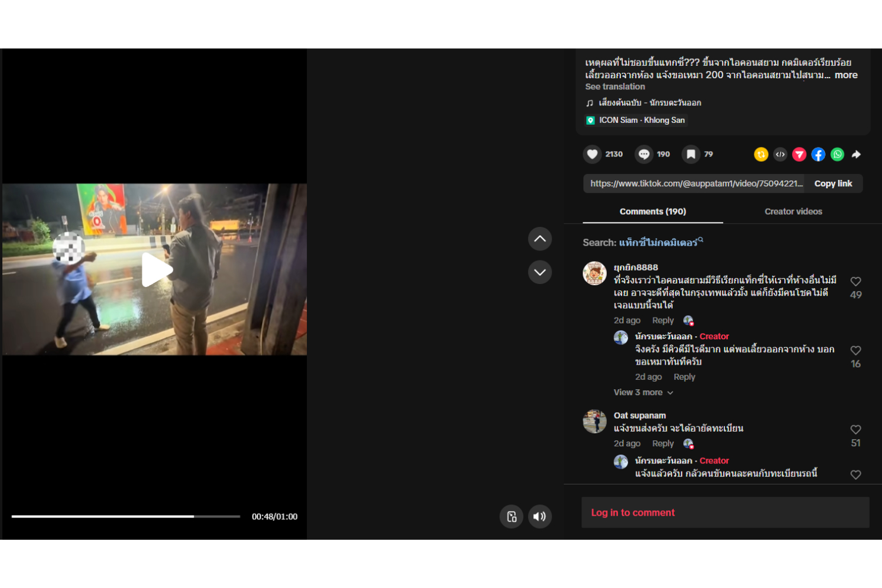
Task: Mute the video sound
Action: (539, 516)
